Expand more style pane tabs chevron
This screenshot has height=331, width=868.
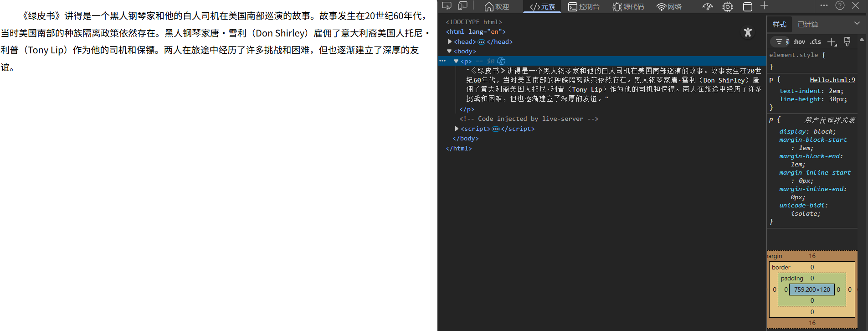click(857, 23)
